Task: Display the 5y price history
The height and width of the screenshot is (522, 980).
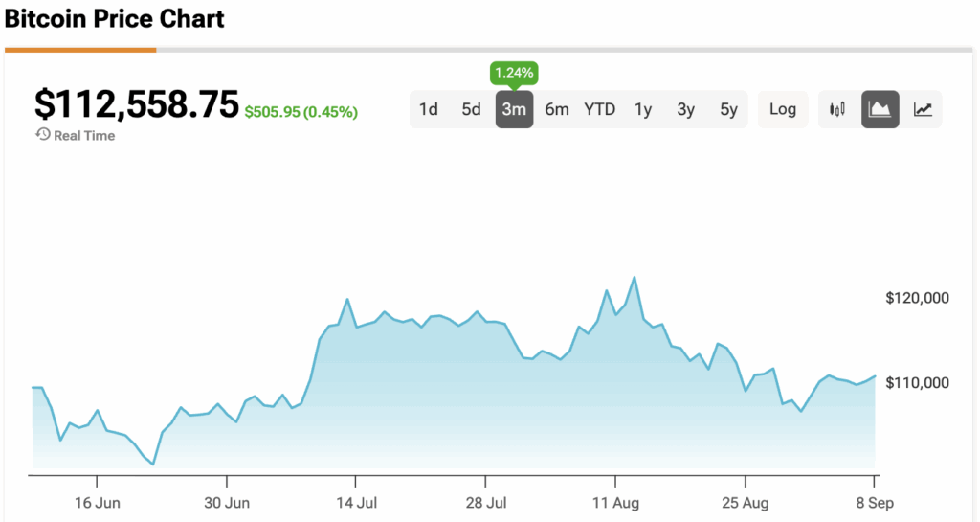Action: pos(729,109)
